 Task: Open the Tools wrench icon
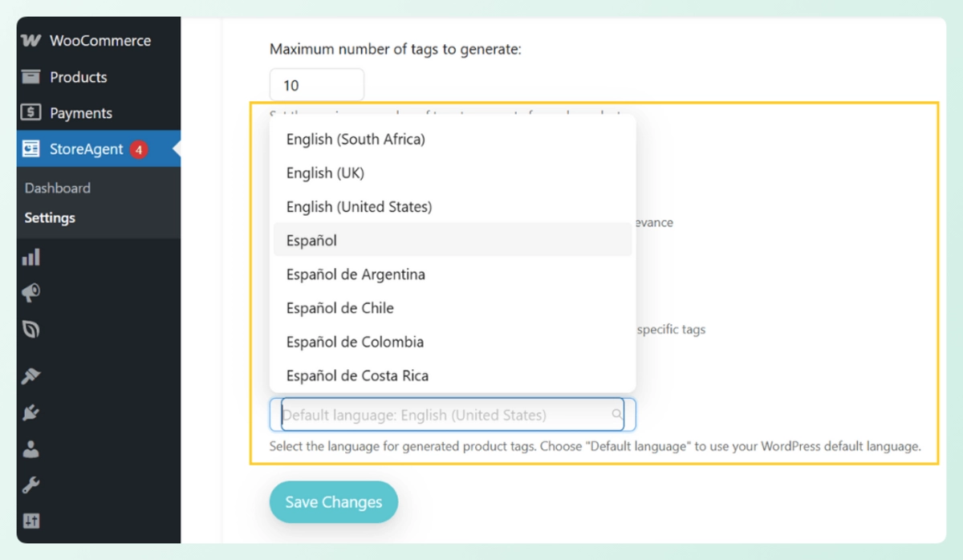tap(31, 485)
